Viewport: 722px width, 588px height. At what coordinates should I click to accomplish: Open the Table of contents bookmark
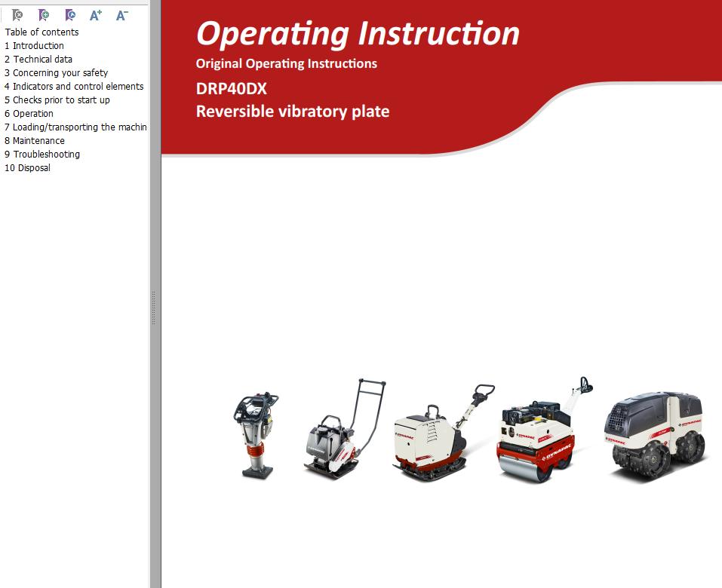click(x=42, y=32)
